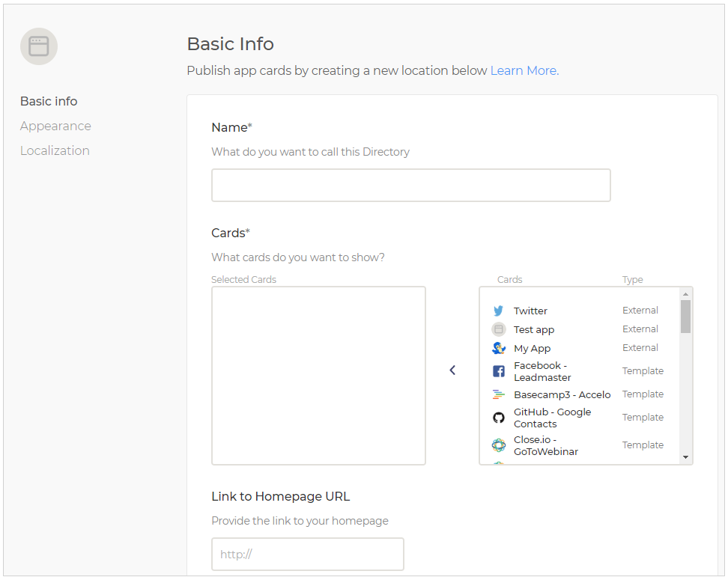The width and height of the screenshot is (728, 580).
Task: Click the Basecamp3 - Accelo icon
Action: 499,394
